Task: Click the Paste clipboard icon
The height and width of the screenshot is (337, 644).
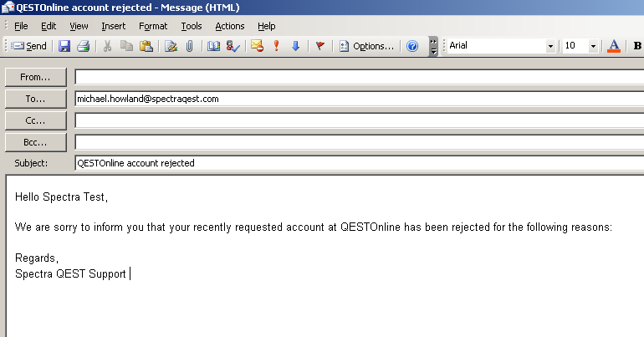Action: point(146,46)
